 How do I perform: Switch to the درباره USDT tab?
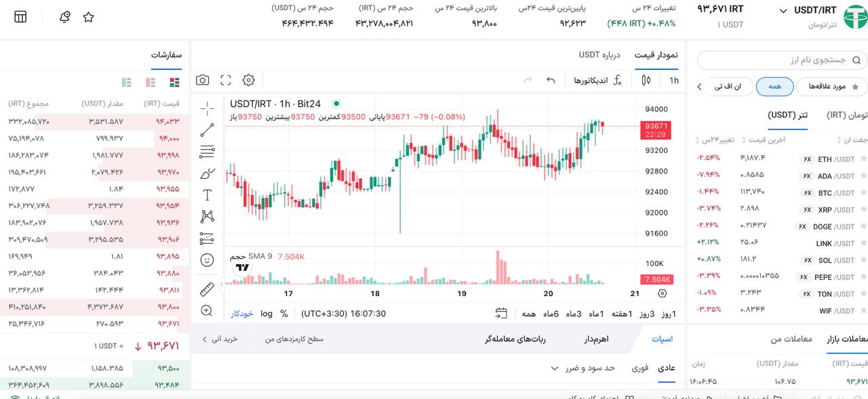pyautogui.click(x=599, y=54)
